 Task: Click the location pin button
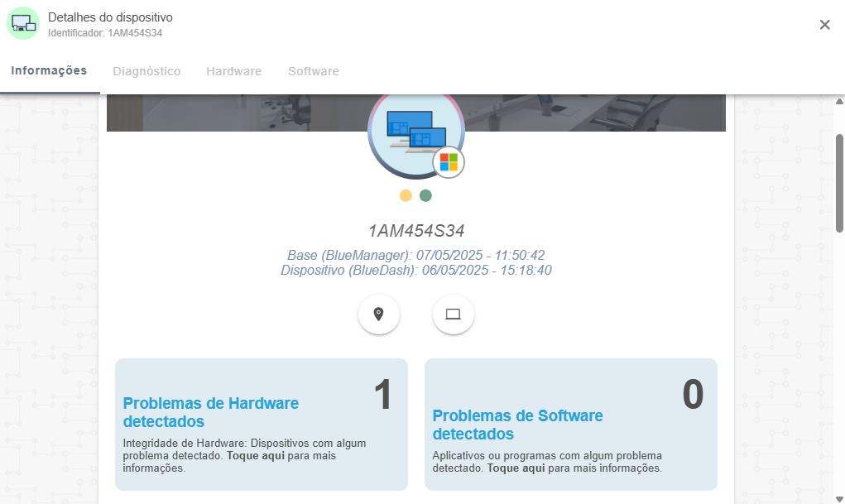(379, 314)
